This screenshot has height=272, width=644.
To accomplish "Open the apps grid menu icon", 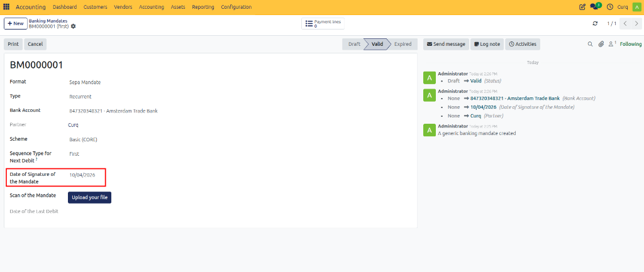I will tap(6, 7).
